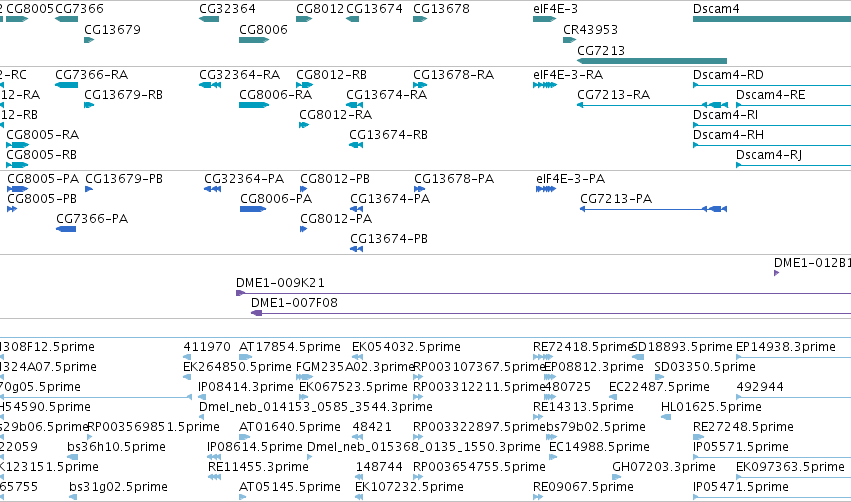Click transcript Dscam4-RH

[x=728, y=135]
